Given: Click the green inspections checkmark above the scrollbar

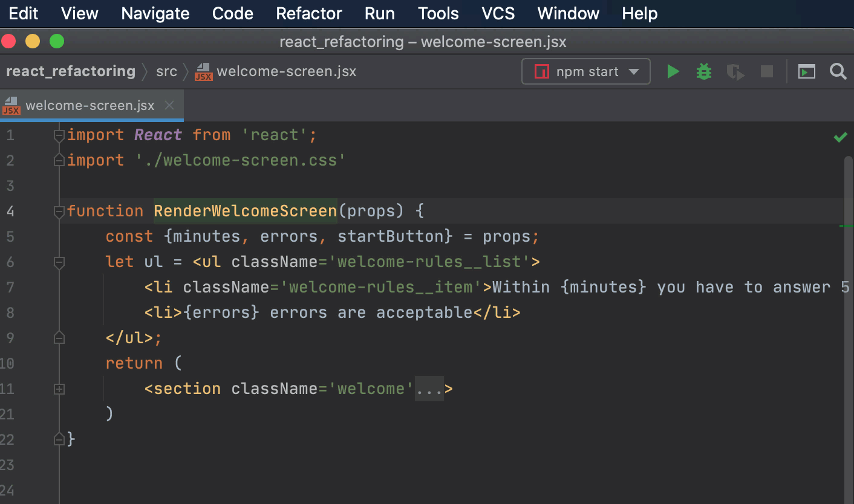Looking at the screenshot, I should (x=840, y=137).
